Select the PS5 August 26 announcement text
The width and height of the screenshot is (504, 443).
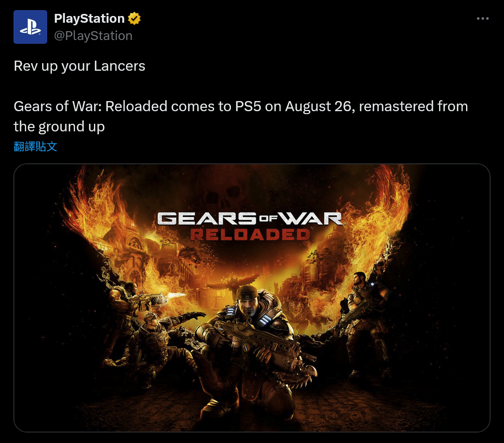click(241, 116)
